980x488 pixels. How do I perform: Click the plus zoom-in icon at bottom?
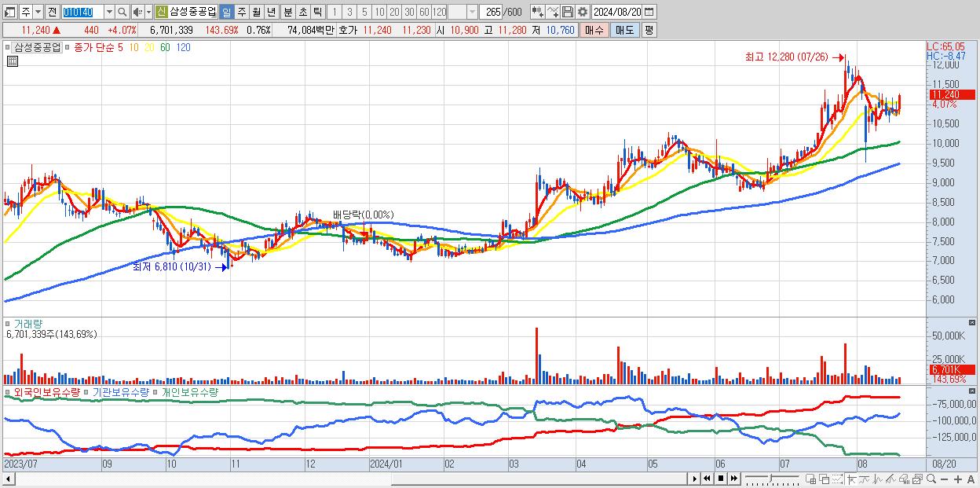click(x=958, y=479)
